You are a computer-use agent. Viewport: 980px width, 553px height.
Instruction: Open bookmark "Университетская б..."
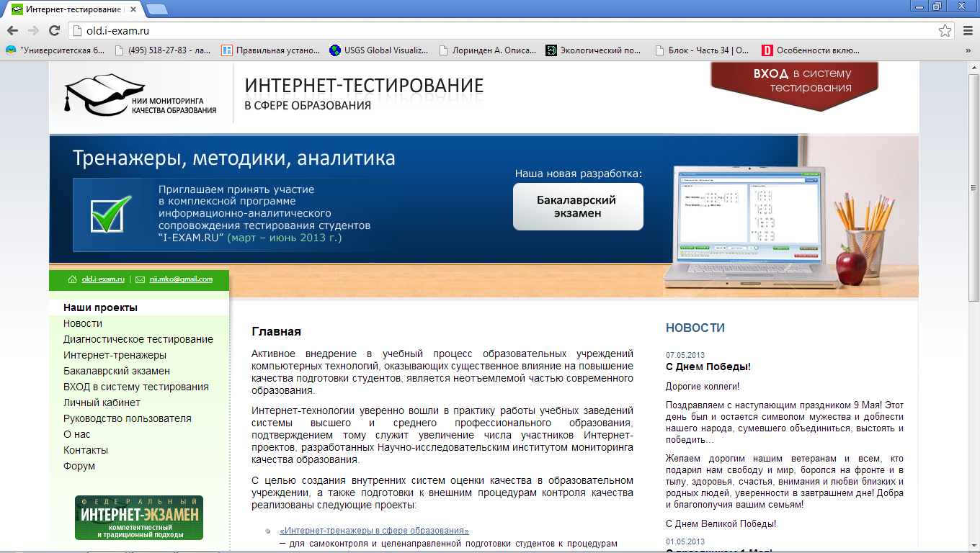point(55,50)
